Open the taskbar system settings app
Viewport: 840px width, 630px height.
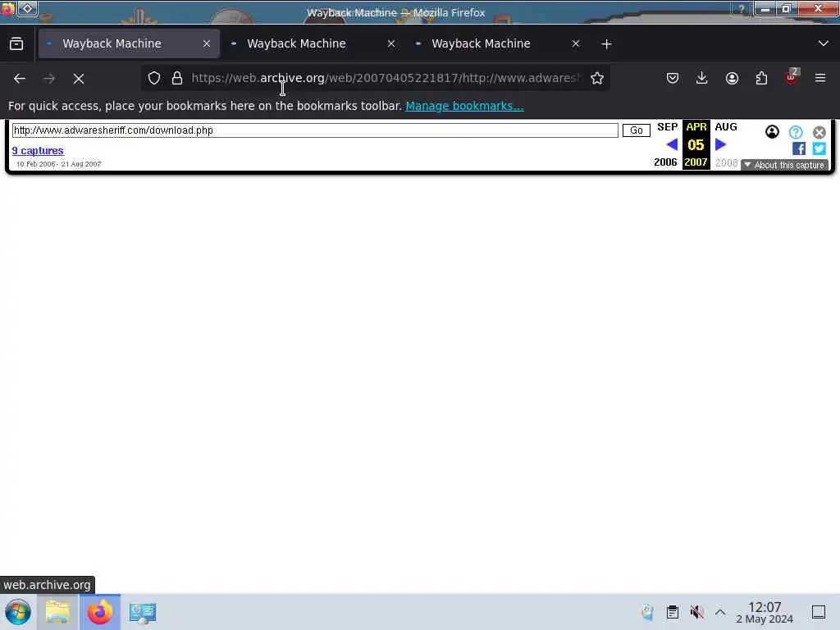(x=143, y=612)
